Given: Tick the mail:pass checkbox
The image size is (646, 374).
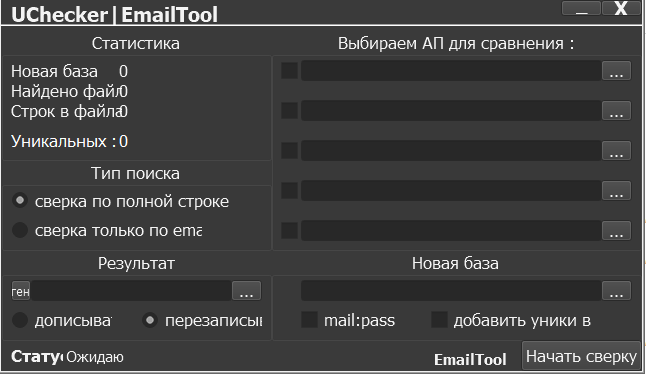Looking at the screenshot, I should [309, 320].
